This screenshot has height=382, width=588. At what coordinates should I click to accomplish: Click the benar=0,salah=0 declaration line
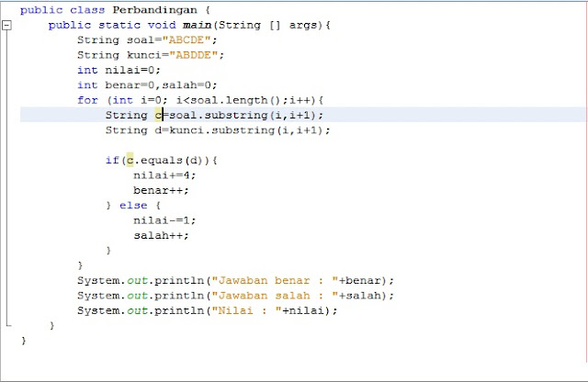click(147, 85)
